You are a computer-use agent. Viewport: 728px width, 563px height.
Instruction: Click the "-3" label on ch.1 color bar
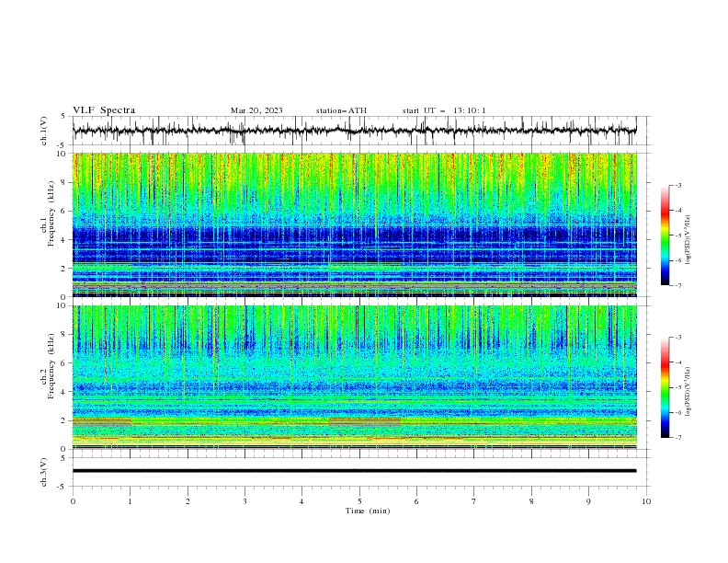pyautogui.click(x=677, y=185)
